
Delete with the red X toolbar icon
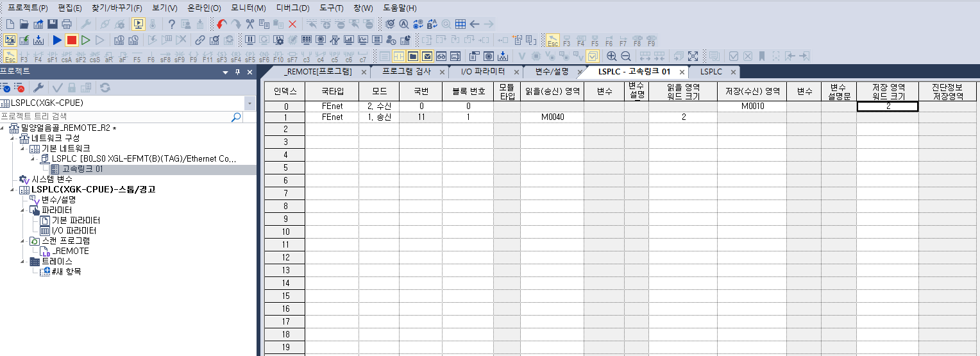pyautogui.click(x=292, y=24)
